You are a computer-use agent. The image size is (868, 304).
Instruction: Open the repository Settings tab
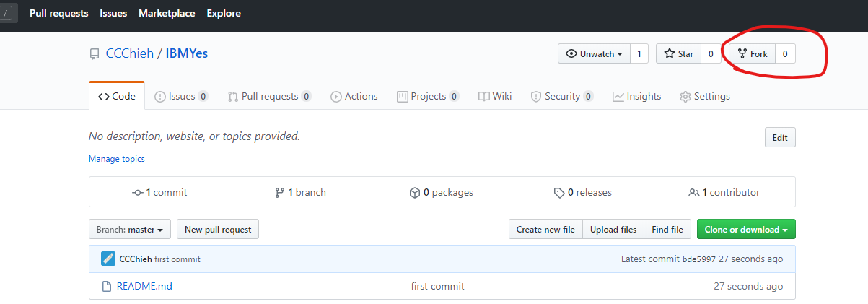coord(705,96)
